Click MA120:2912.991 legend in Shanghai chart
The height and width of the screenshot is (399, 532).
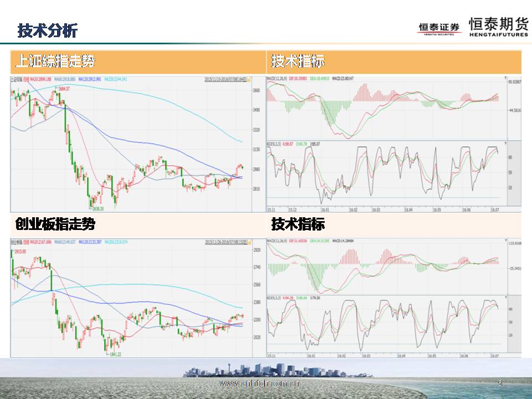(90, 79)
